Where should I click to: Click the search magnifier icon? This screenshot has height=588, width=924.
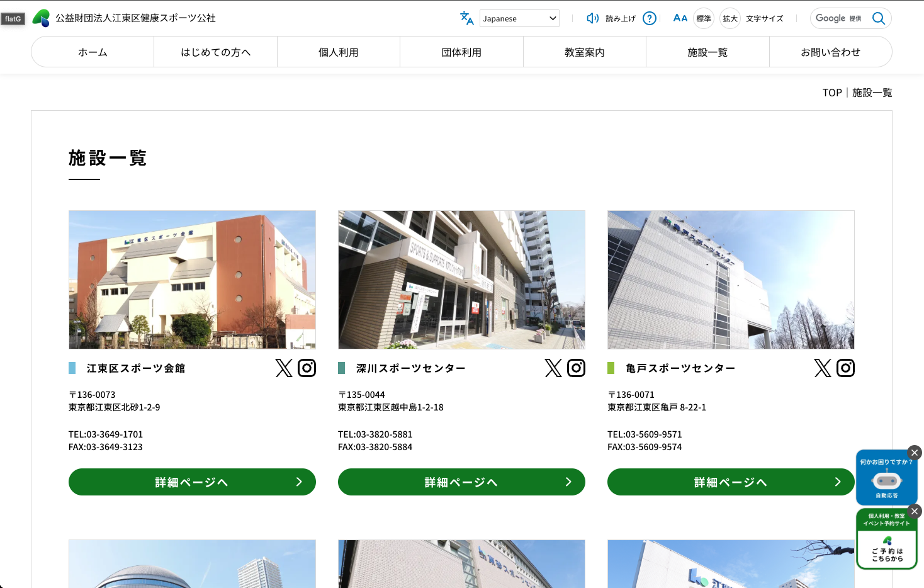[x=879, y=18]
